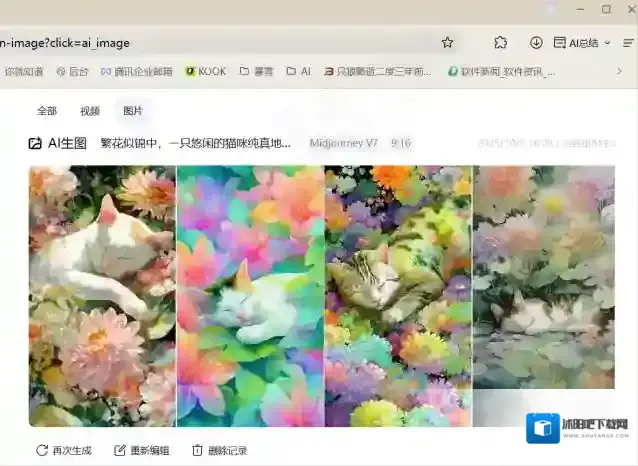Open the browser downloads icon
This screenshot has width=638, height=466.
pyautogui.click(x=536, y=43)
